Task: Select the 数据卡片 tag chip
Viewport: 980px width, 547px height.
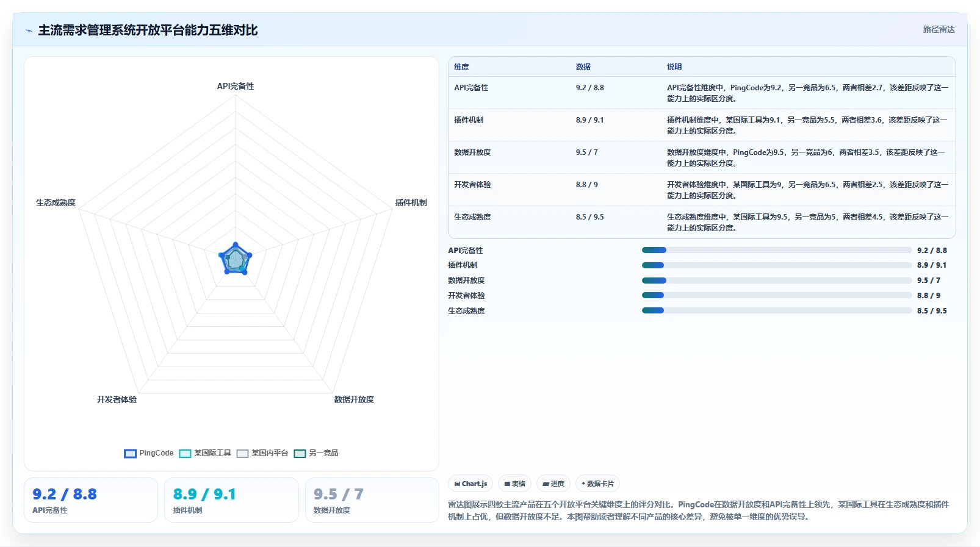Action: click(x=598, y=484)
